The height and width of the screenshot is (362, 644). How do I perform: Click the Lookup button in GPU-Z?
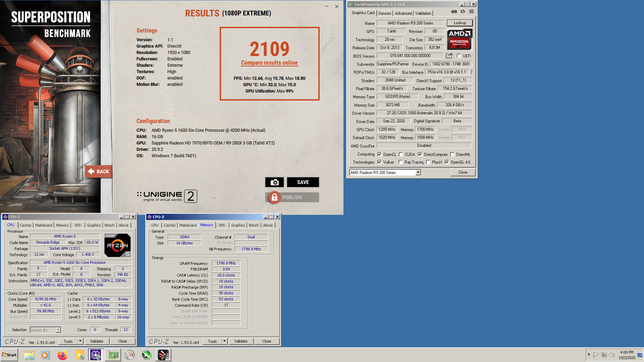tap(460, 23)
